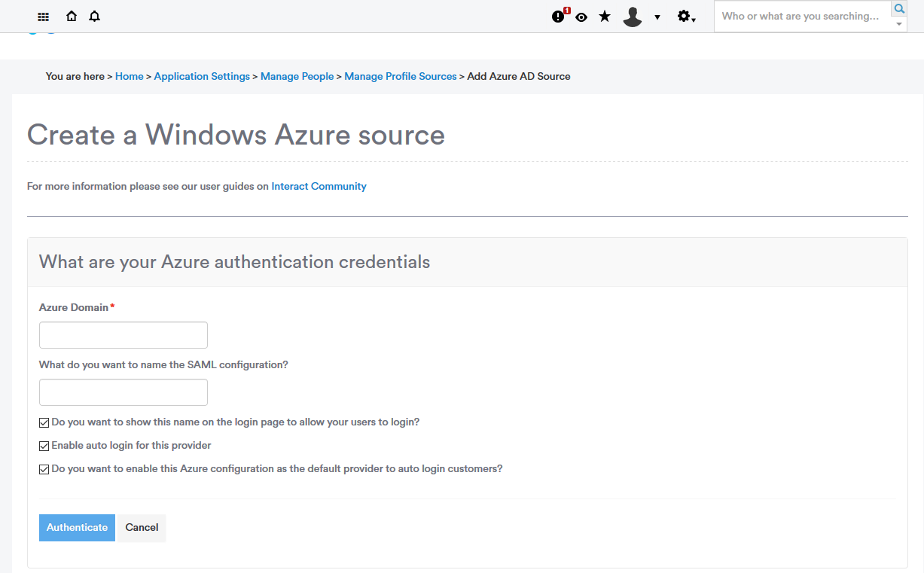Click 'What are your Azure authentication credentials' heading
The height and width of the screenshot is (573, 924).
(234, 262)
